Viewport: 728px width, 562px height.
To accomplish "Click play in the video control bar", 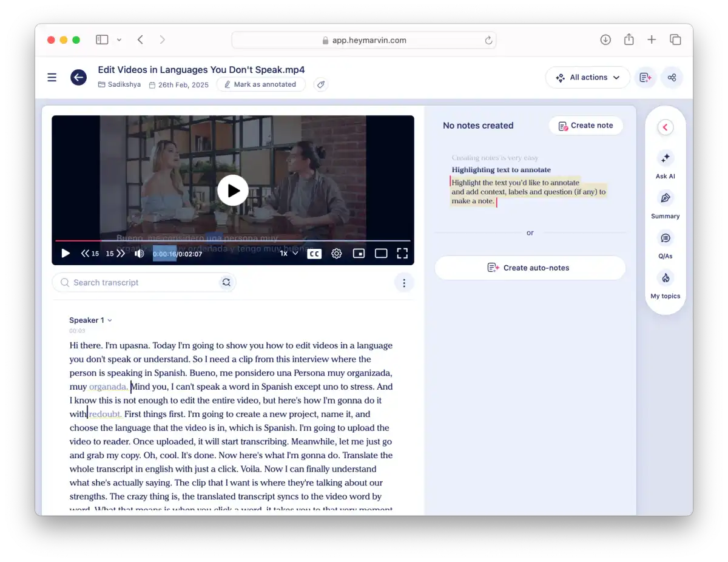I will coord(66,254).
